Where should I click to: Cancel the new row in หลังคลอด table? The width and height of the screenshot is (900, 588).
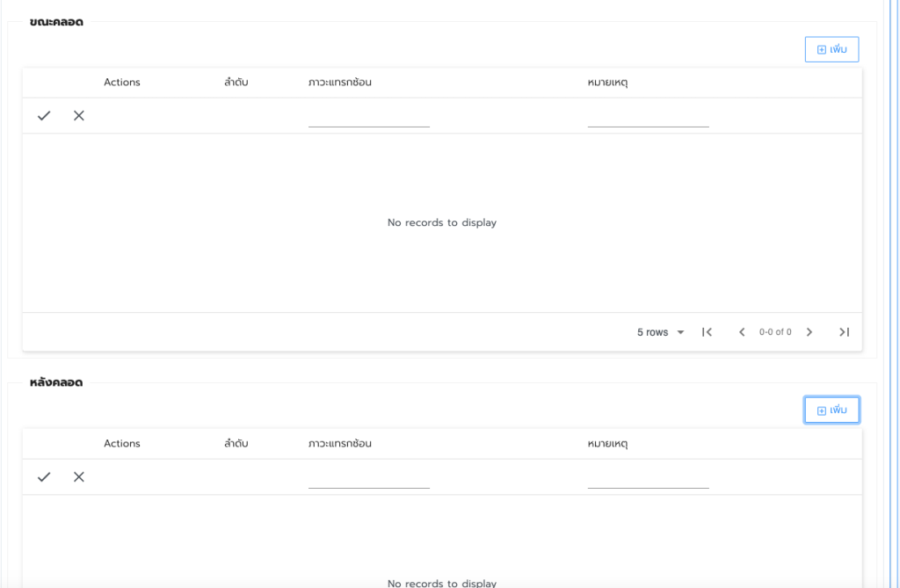coord(79,476)
